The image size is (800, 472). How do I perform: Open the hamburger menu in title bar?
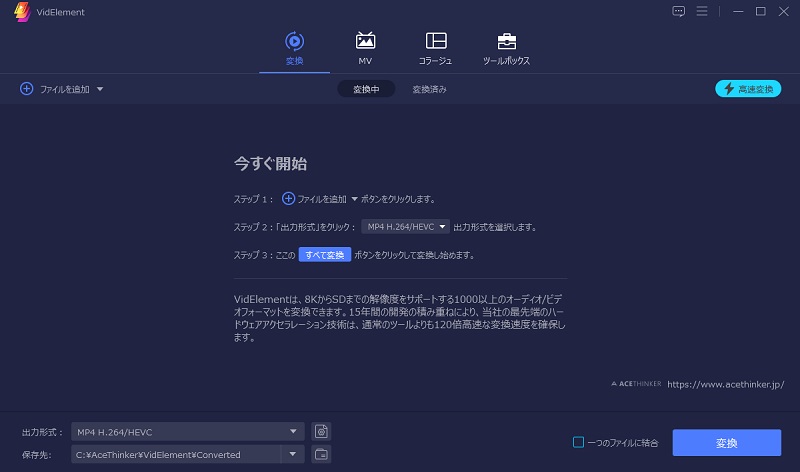pyautogui.click(x=702, y=11)
